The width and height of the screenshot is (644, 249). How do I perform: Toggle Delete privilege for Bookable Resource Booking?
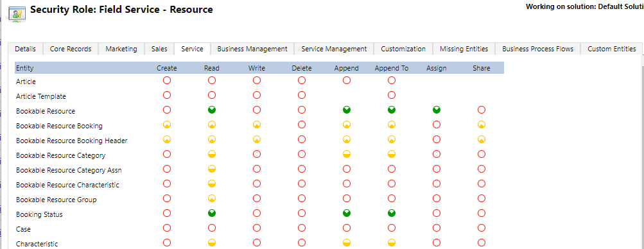[302, 125]
